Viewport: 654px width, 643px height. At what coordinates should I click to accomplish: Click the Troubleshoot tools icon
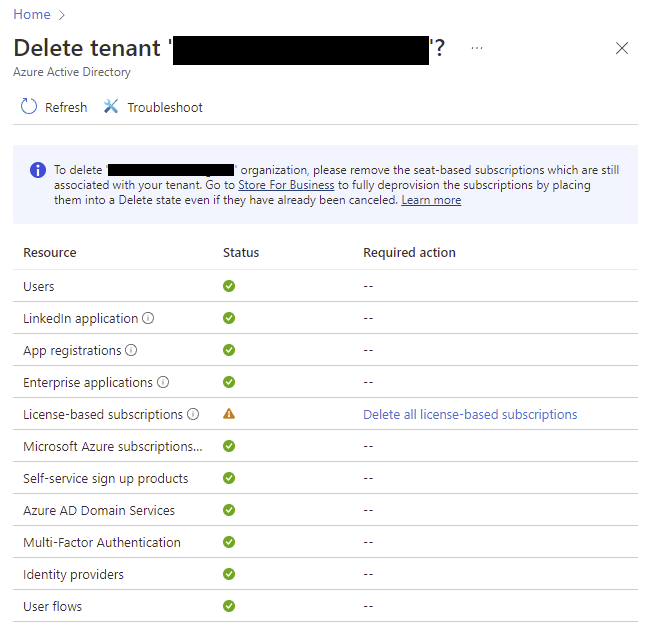(x=111, y=107)
